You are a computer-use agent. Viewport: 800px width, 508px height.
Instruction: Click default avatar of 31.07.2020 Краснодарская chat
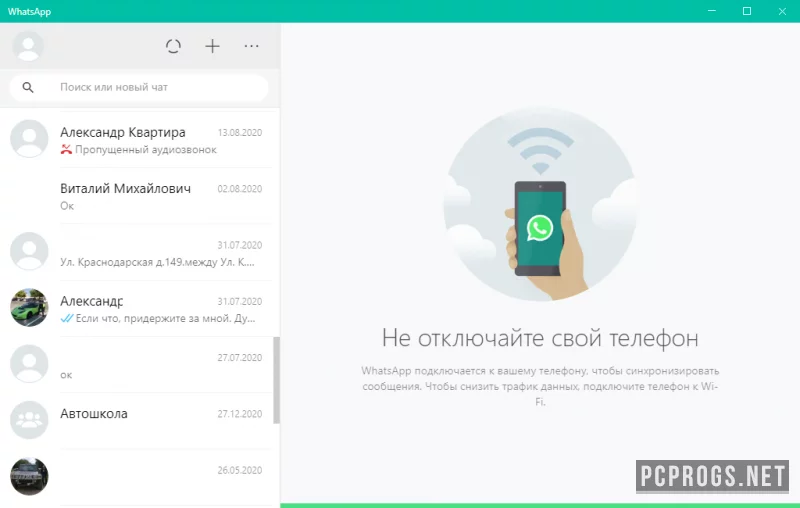[x=29, y=251]
